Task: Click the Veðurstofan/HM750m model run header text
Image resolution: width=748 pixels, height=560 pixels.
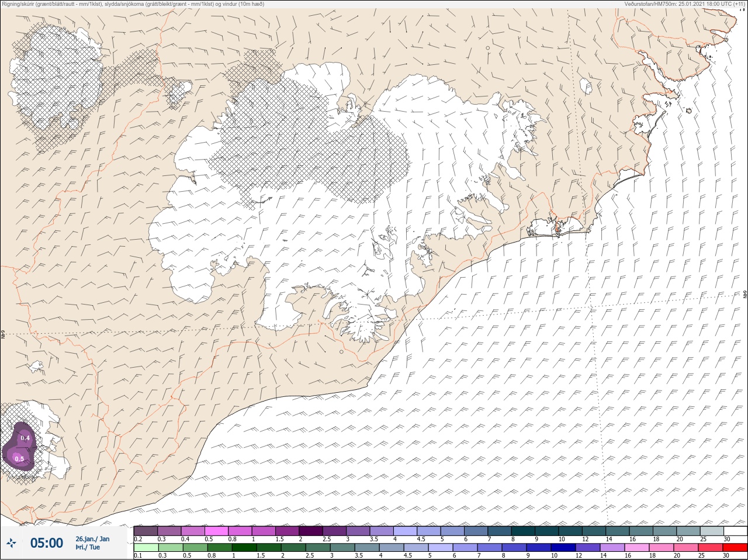Action: pyautogui.click(x=684, y=4)
